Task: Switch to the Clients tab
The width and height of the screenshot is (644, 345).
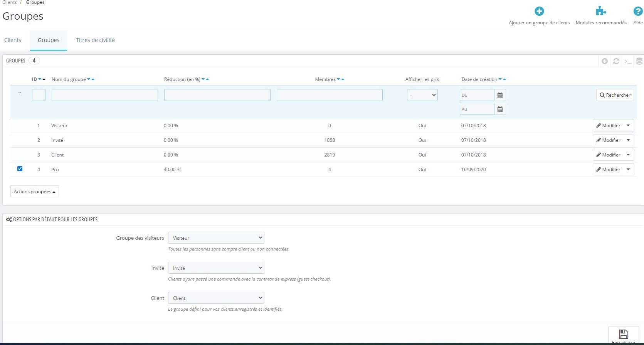Action: [x=13, y=40]
